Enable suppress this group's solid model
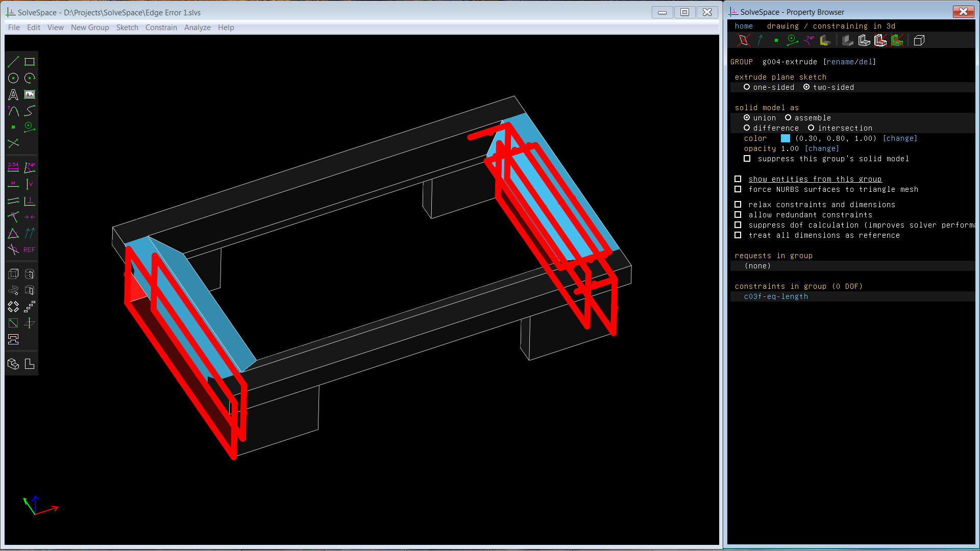This screenshot has height=551, width=980. pyautogui.click(x=747, y=159)
